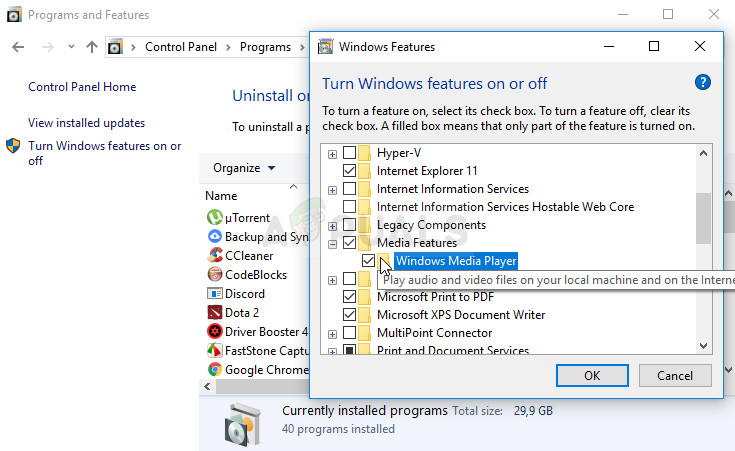Open the Organize dropdown menu
735x451 pixels.
pos(244,168)
